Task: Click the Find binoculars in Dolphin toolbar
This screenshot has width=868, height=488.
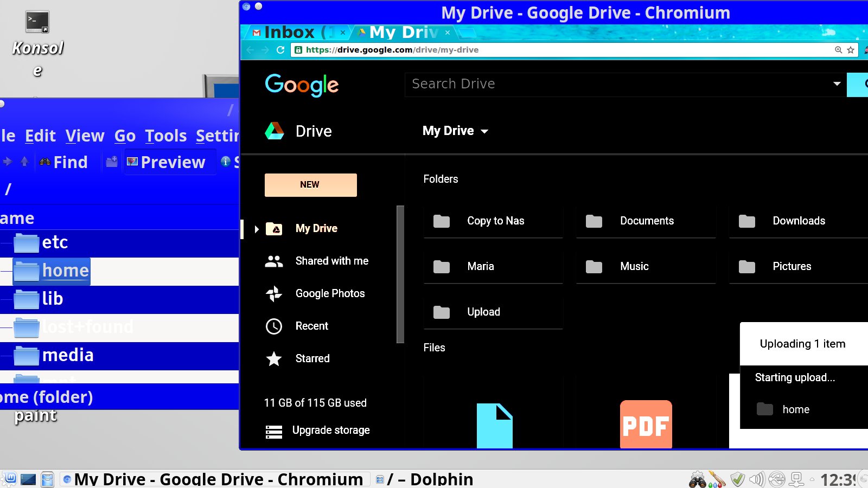Action: coord(63,162)
